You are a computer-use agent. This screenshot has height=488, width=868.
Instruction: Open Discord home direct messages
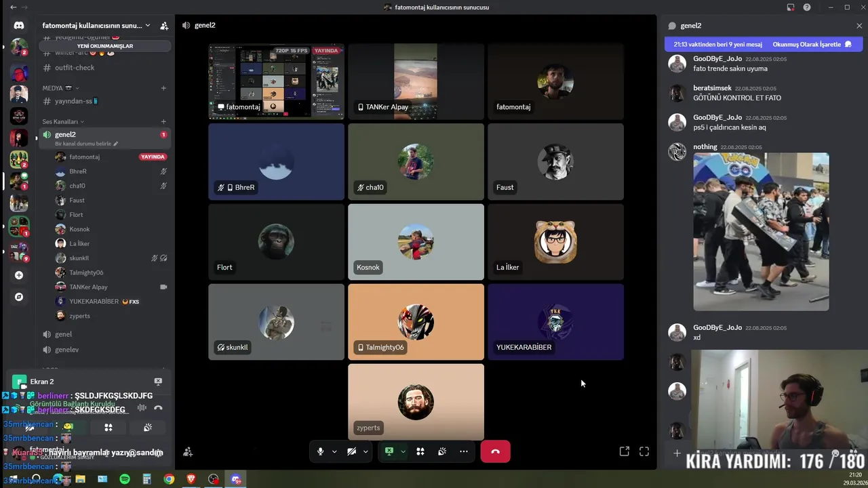click(19, 25)
